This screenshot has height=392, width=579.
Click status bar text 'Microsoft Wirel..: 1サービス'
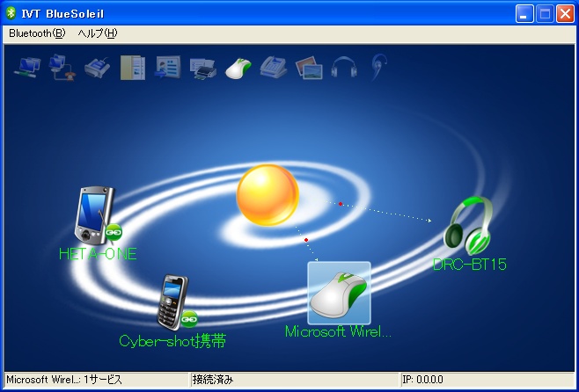(64, 380)
